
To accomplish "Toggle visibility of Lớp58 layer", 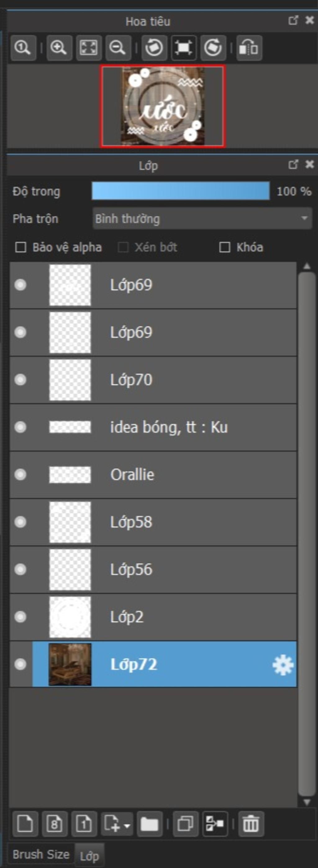I will coord(20,522).
